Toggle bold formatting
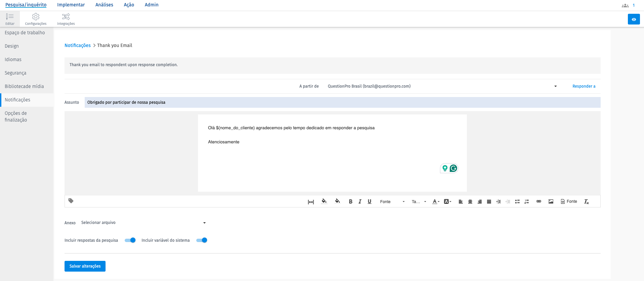644x281 pixels. point(351,201)
